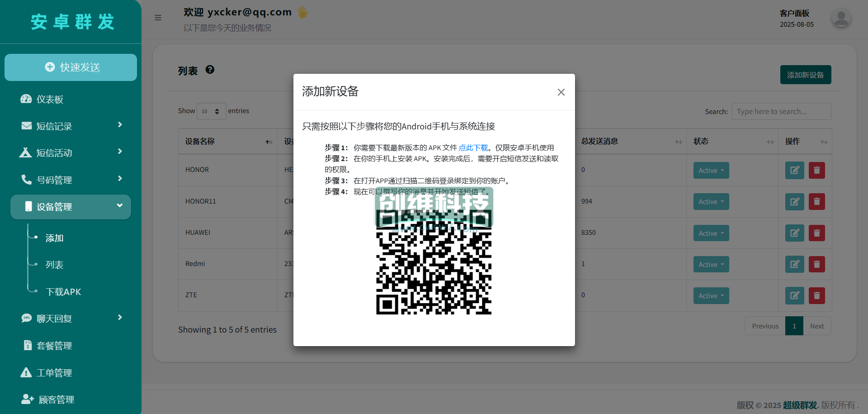
Task: Click the 安卓群发 logo title
Action: pos(72,22)
